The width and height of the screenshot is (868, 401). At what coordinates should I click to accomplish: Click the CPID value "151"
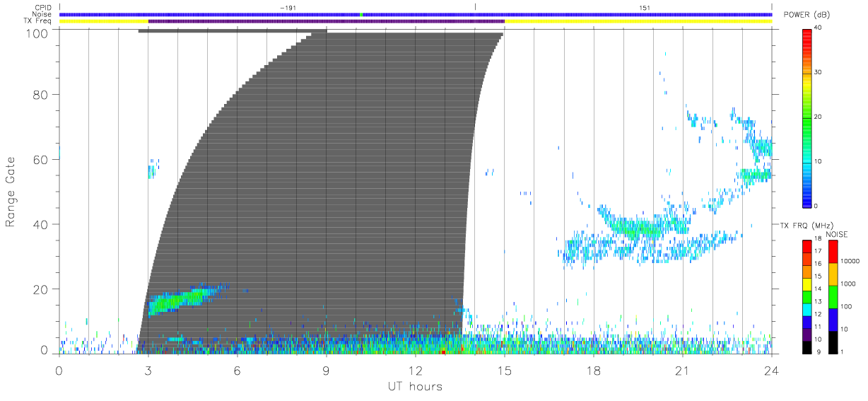tap(645, 8)
